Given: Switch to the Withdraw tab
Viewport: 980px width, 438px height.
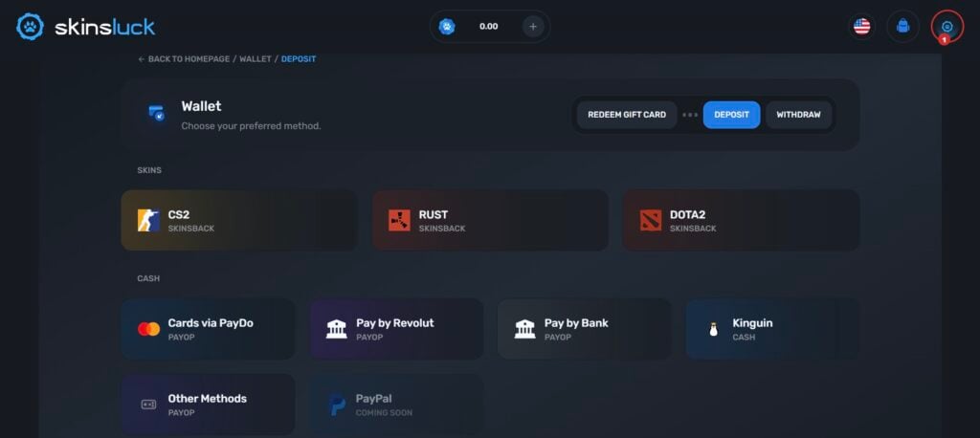Looking at the screenshot, I should [799, 115].
